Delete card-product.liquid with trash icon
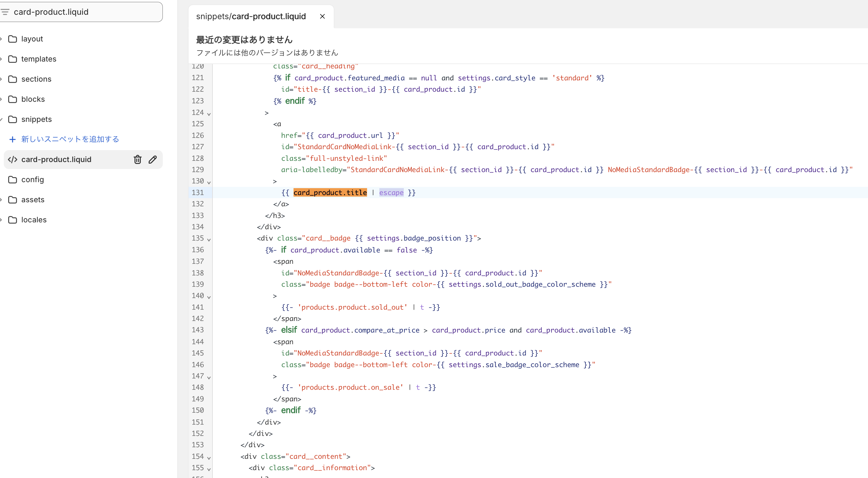The width and height of the screenshot is (868, 478). pyautogui.click(x=137, y=159)
